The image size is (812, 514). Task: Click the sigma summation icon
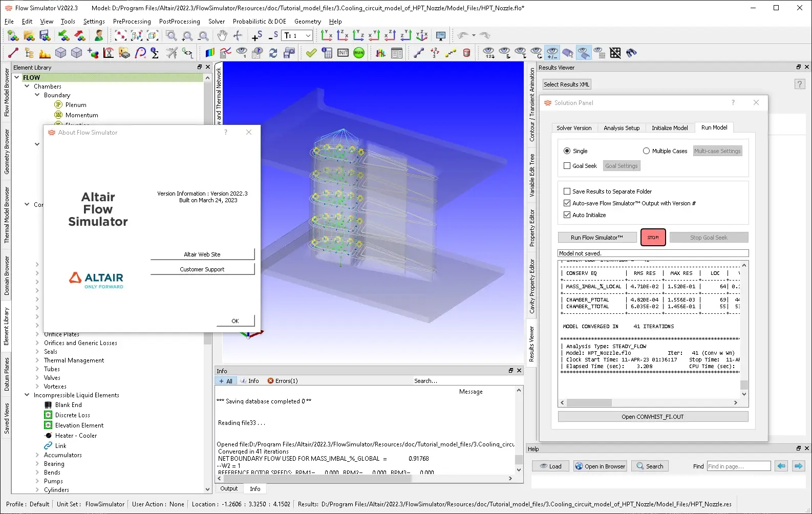point(155,53)
